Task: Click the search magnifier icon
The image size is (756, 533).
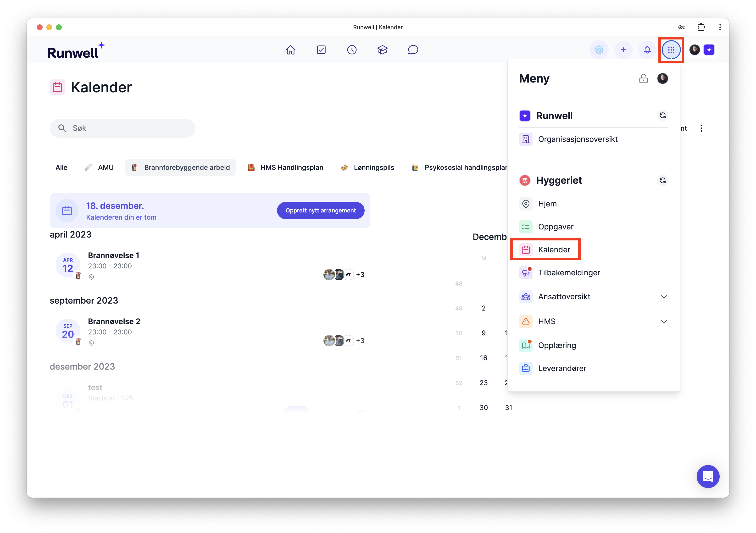Action: click(x=62, y=128)
